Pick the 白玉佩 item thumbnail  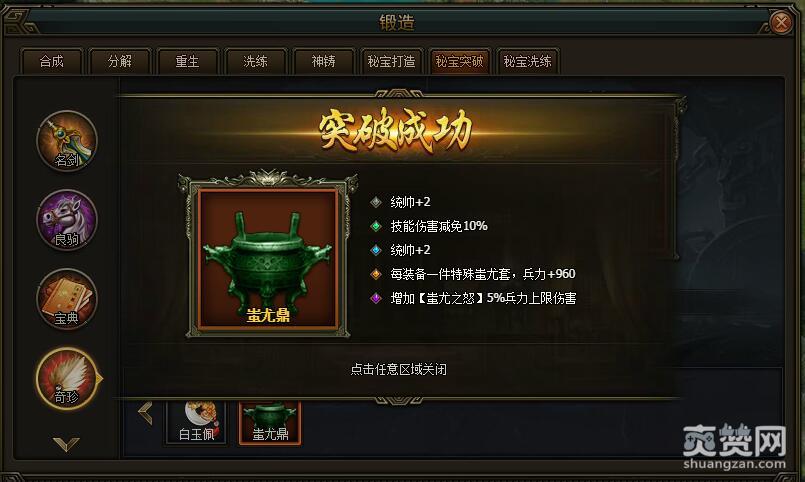point(197,423)
